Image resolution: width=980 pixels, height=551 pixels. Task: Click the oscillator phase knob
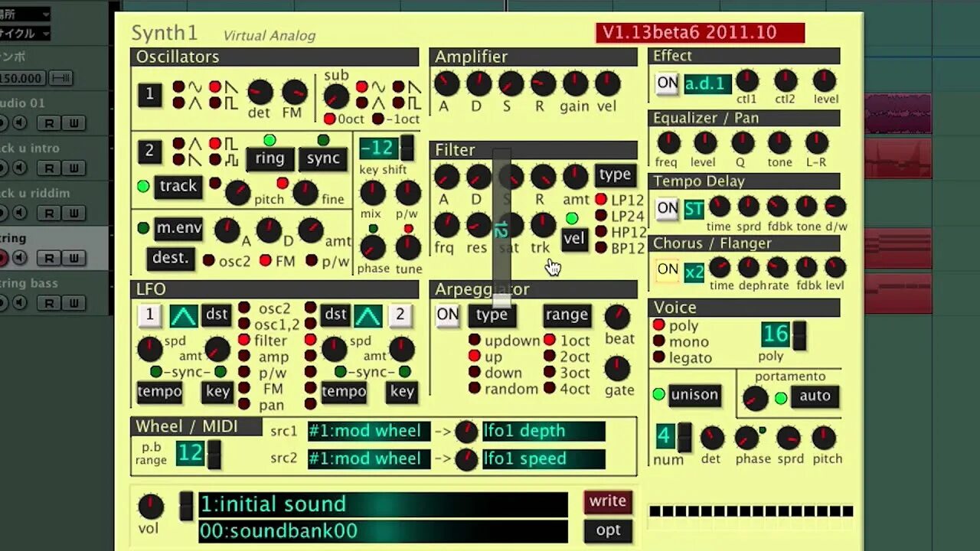pos(373,247)
